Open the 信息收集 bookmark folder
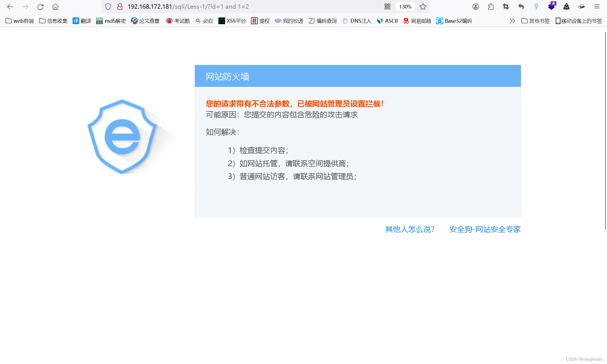Screen dimensions: 607x364 pyautogui.click(x=53, y=21)
